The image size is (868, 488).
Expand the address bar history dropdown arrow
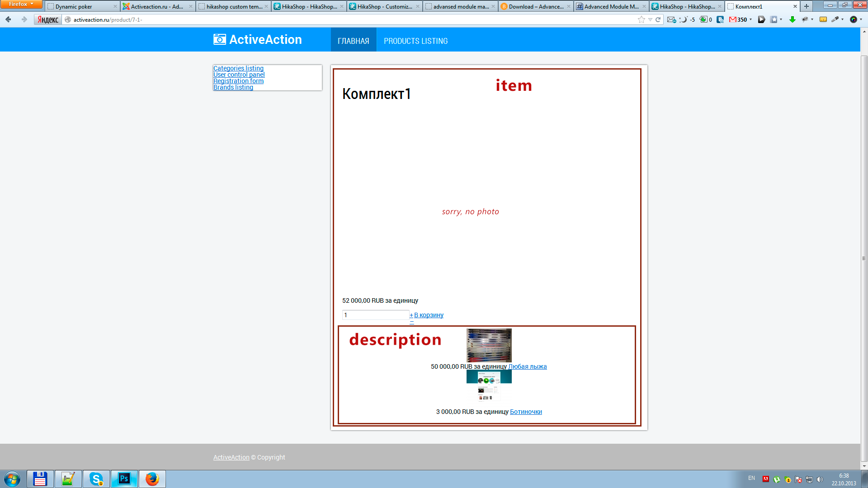point(650,19)
